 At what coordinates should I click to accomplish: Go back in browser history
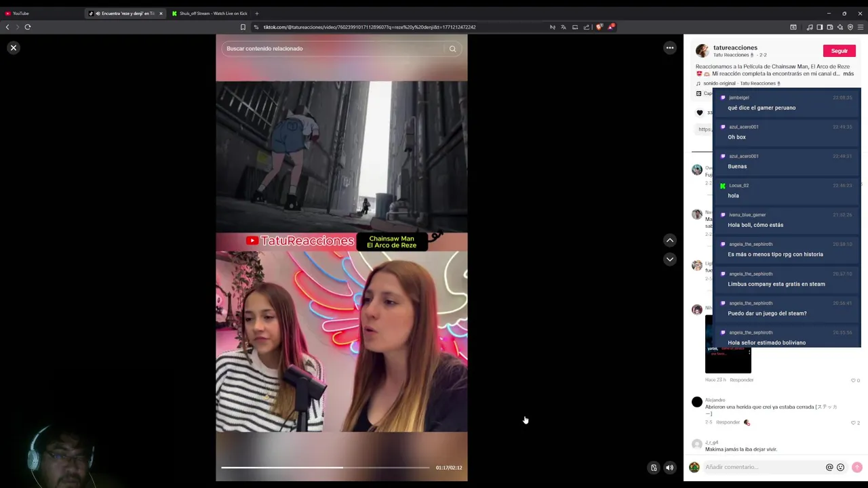click(x=7, y=27)
